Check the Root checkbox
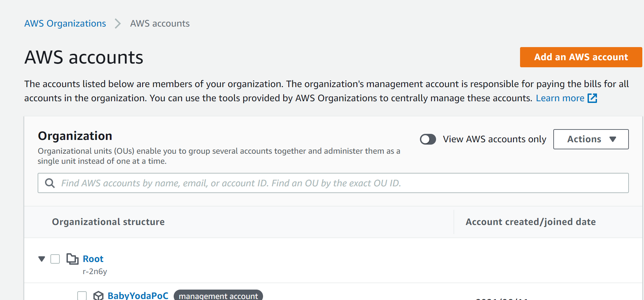644x300 pixels. (55, 259)
